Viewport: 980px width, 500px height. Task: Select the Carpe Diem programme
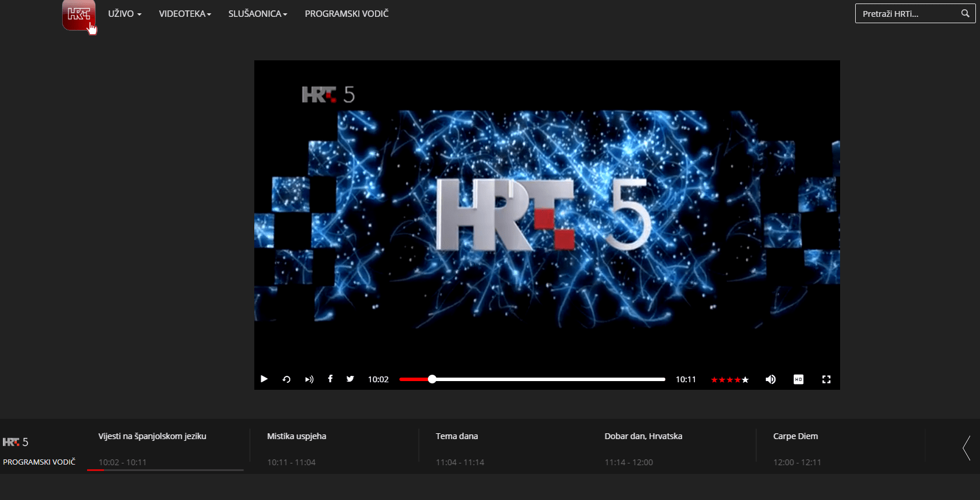795,436
